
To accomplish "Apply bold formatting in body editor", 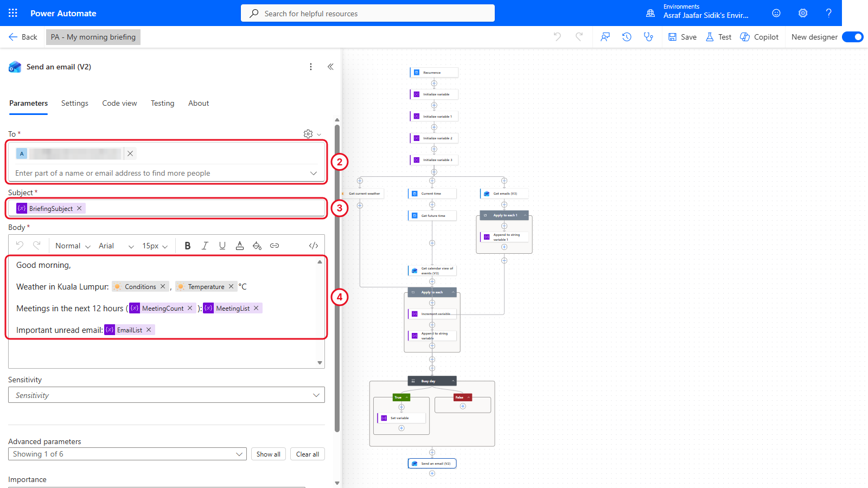I will pyautogui.click(x=188, y=246).
